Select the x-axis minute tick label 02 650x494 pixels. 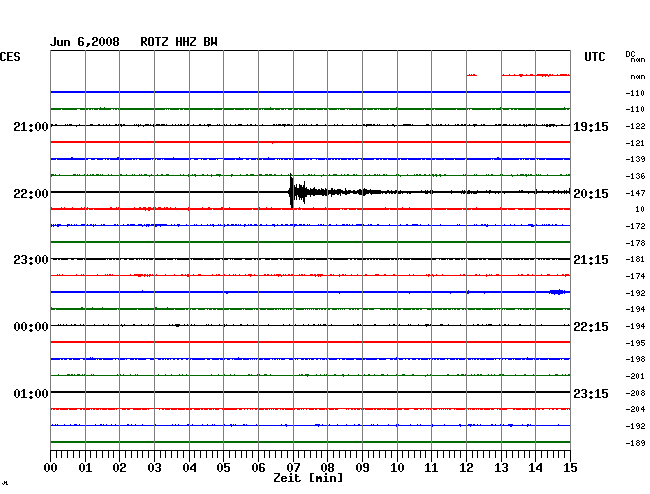[x=119, y=468]
